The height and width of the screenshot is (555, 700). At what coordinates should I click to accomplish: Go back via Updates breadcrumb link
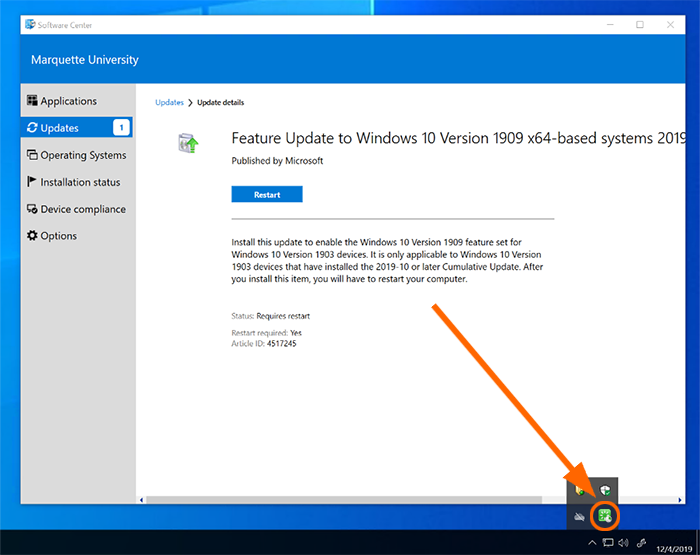coord(169,102)
